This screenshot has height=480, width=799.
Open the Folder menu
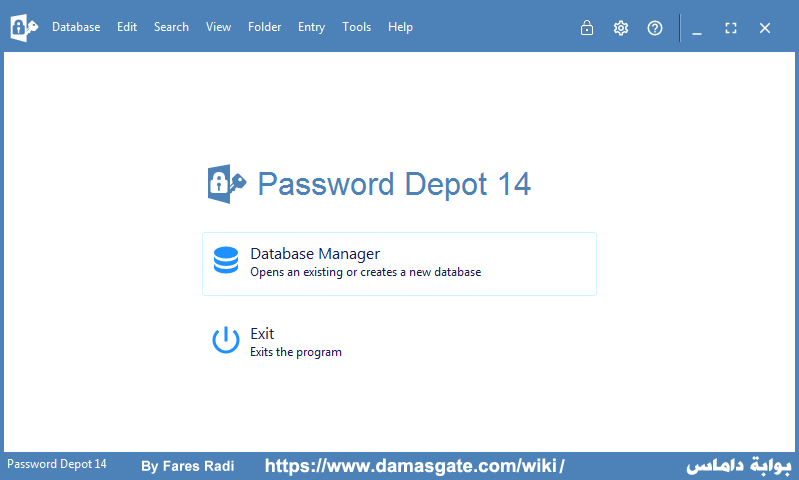(x=264, y=27)
